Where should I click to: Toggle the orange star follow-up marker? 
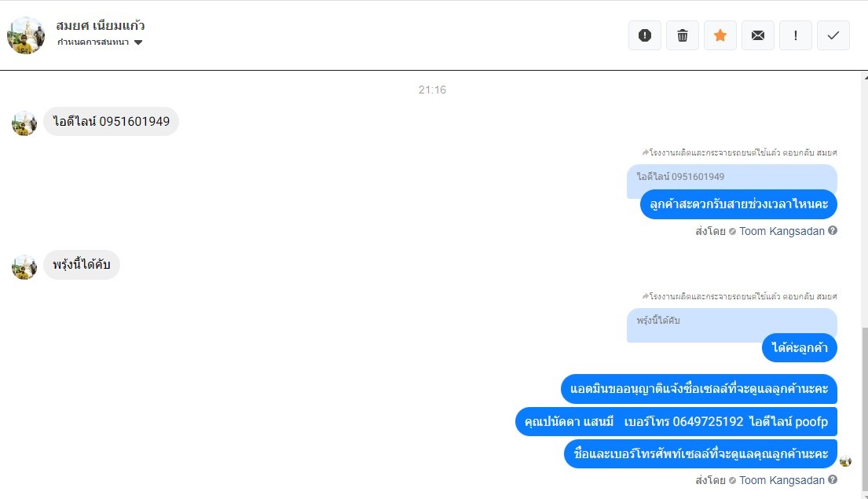pyautogui.click(x=720, y=35)
